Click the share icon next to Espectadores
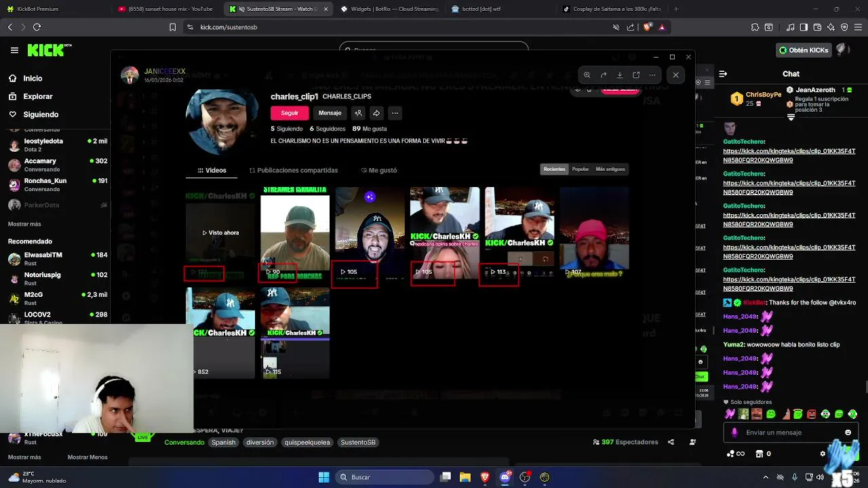Viewport: 868px width, 488px height. [671, 442]
